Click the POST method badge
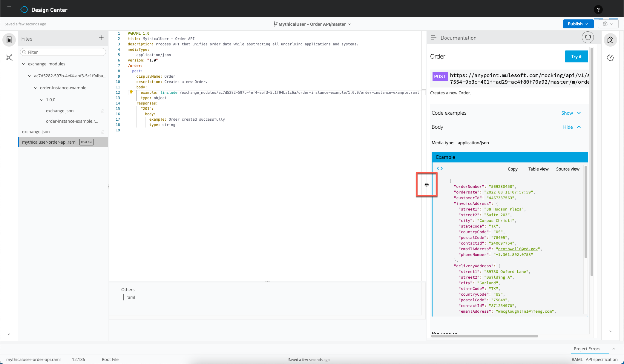The image size is (624, 364). click(440, 76)
